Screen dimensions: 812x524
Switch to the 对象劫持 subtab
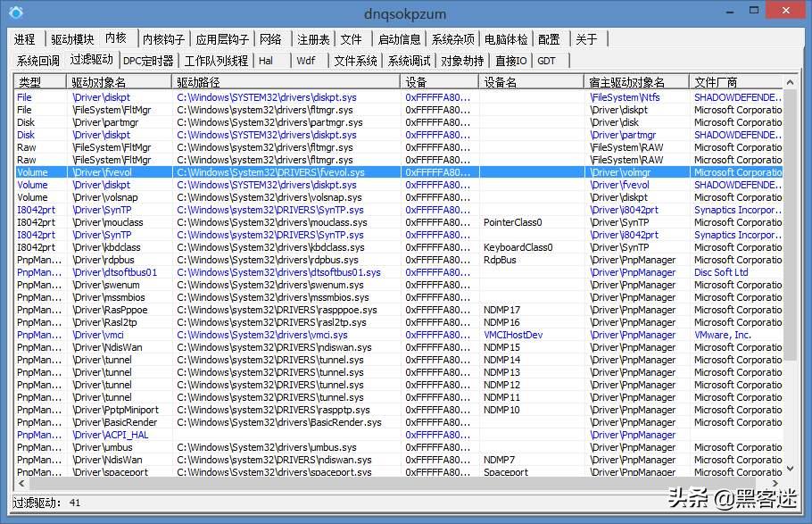point(462,61)
